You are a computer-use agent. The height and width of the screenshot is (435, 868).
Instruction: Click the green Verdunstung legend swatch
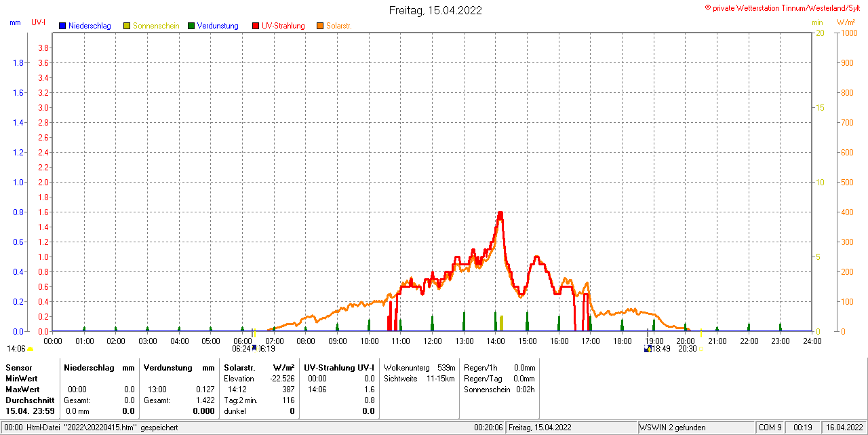tap(191, 26)
